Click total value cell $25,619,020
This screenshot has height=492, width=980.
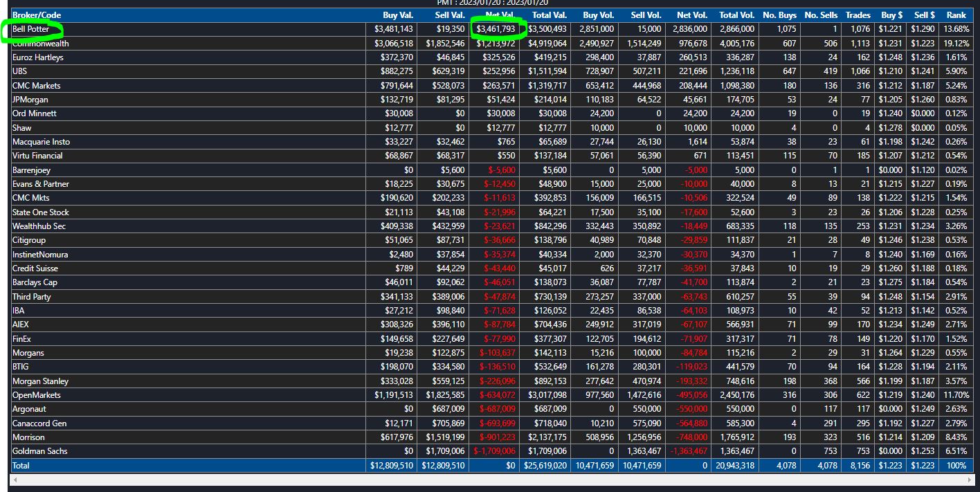pos(545,466)
